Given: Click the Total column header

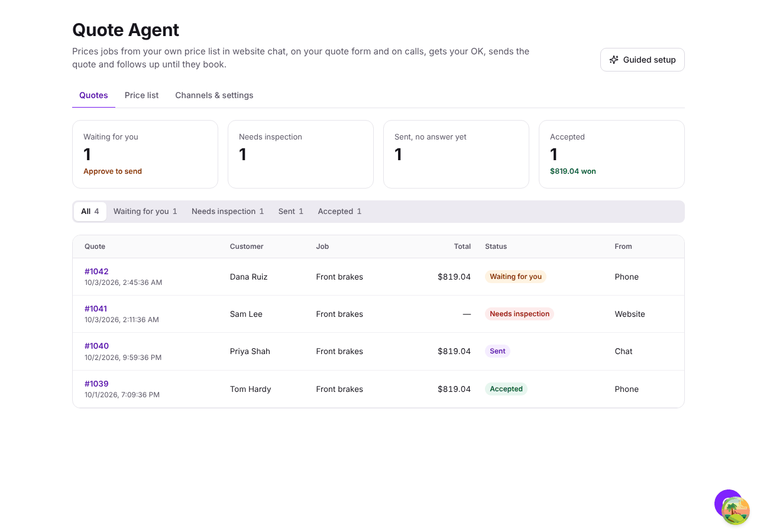Looking at the screenshot, I should pyautogui.click(x=462, y=246).
